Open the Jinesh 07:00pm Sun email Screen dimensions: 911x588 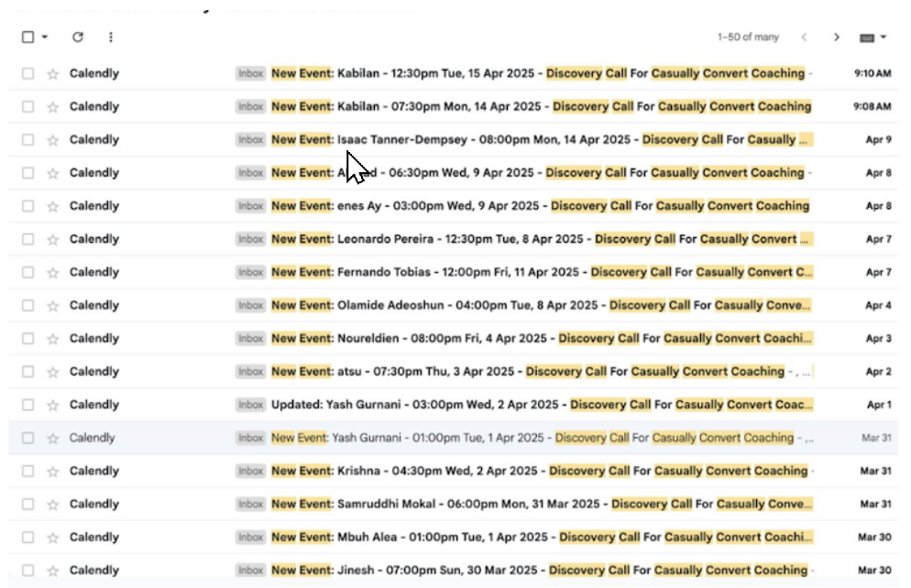[453, 570]
